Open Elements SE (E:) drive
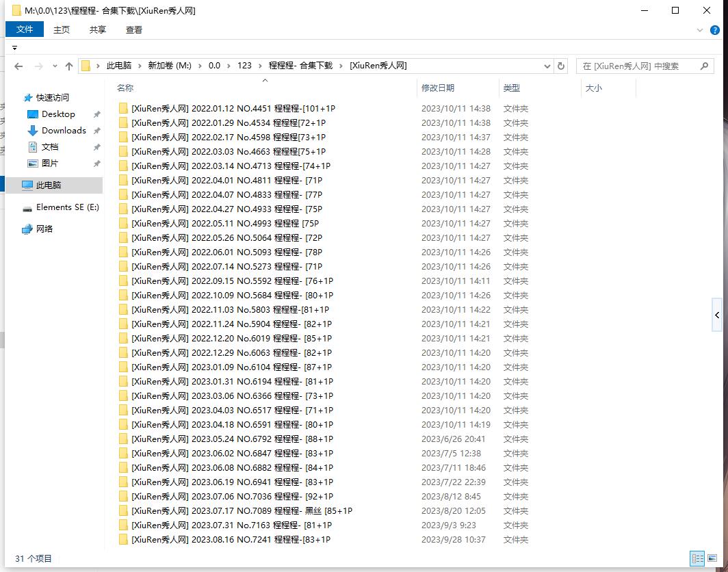728x572 pixels. 67,207
